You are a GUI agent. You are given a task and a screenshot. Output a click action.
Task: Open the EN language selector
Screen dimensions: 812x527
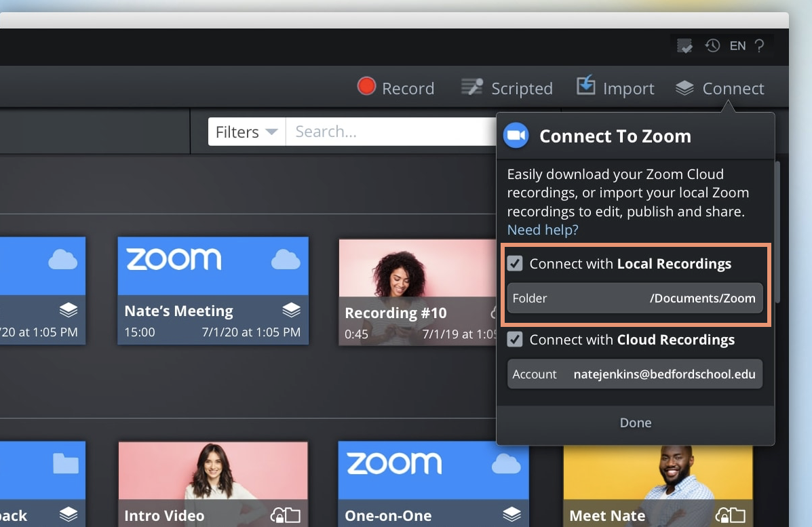pos(737,45)
